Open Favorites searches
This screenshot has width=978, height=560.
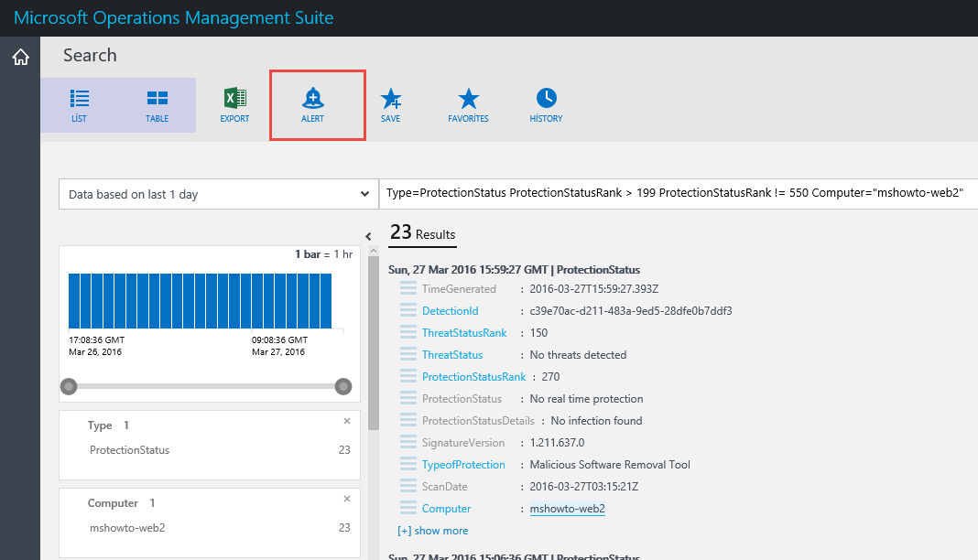click(469, 105)
